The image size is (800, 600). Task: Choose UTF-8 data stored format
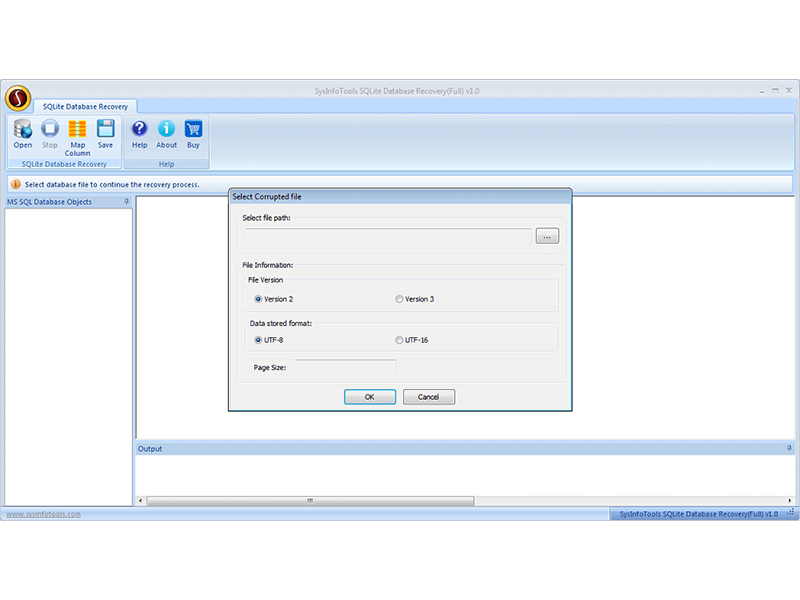pos(258,340)
